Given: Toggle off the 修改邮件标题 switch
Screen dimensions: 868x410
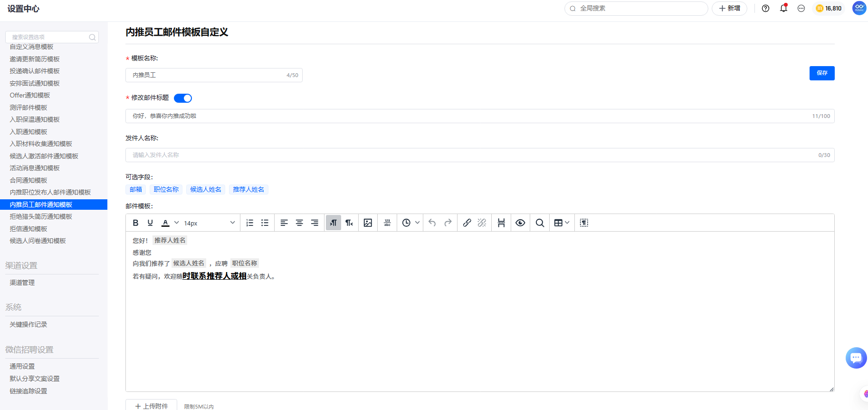Looking at the screenshot, I should coord(183,98).
